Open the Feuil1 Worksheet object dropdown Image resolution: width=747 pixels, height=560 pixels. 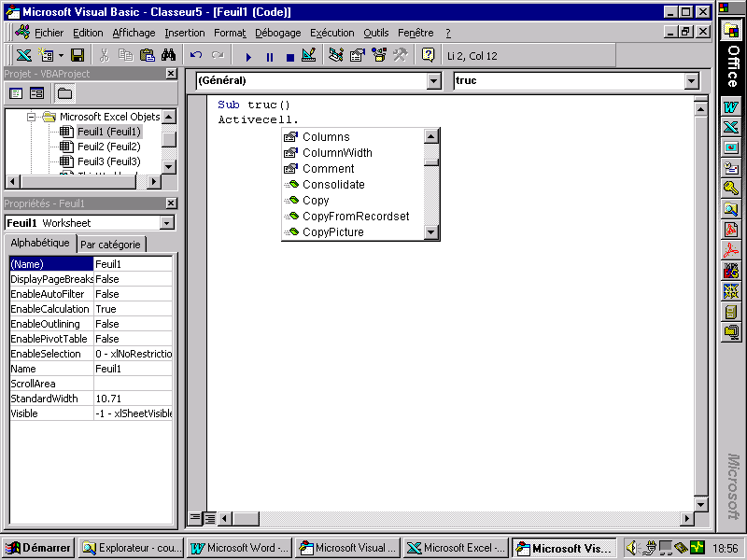[x=166, y=223]
